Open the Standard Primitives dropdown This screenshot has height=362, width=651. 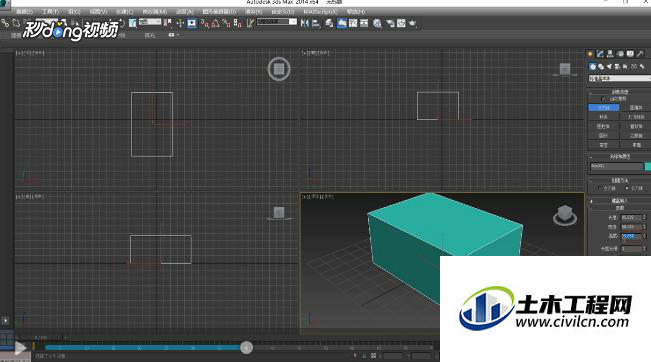click(x=619, y=78)
